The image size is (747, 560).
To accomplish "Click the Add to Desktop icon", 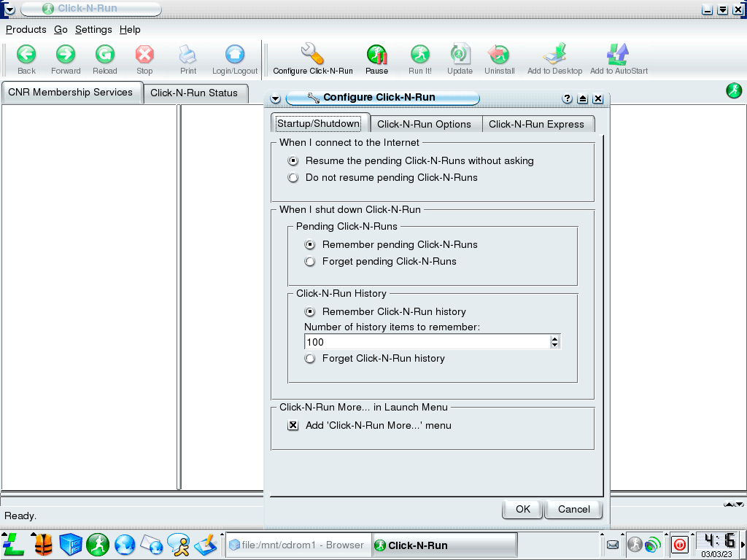I will 554,53.
